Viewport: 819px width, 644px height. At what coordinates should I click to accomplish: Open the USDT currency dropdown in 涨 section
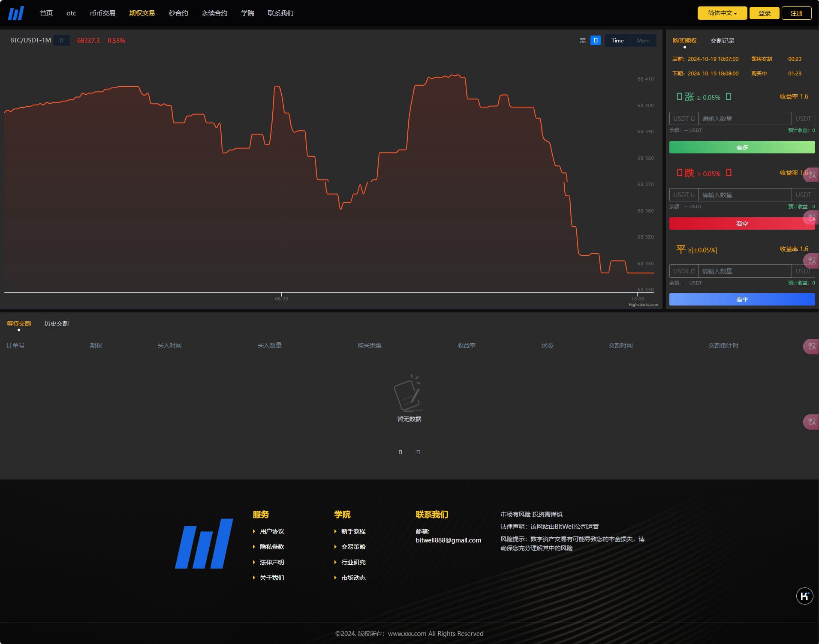[x=684, y=119]
